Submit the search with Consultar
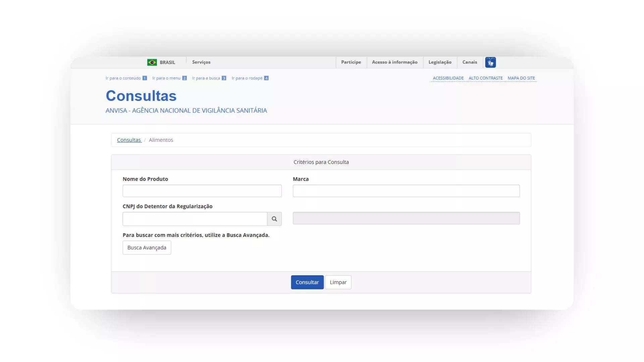 pos(307,282)
